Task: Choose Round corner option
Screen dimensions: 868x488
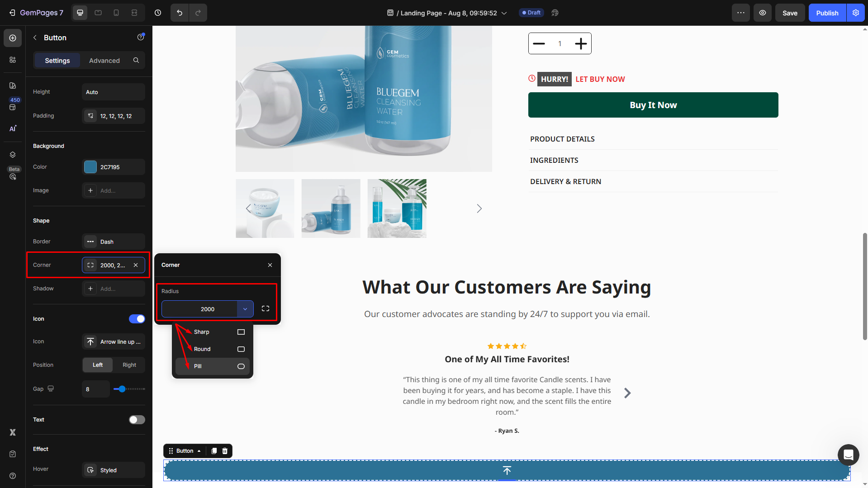Action: click(213, 349)
